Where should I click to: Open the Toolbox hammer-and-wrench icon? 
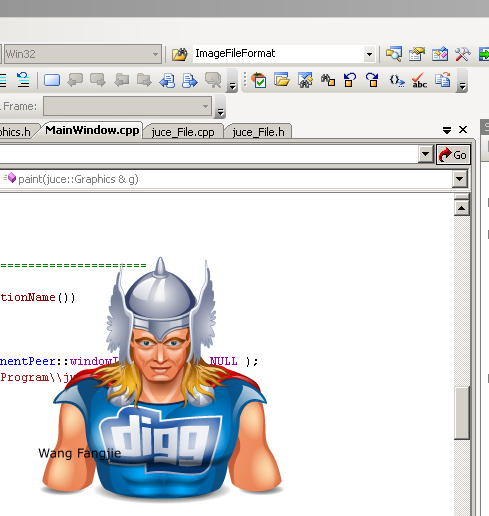pos(463,54)
